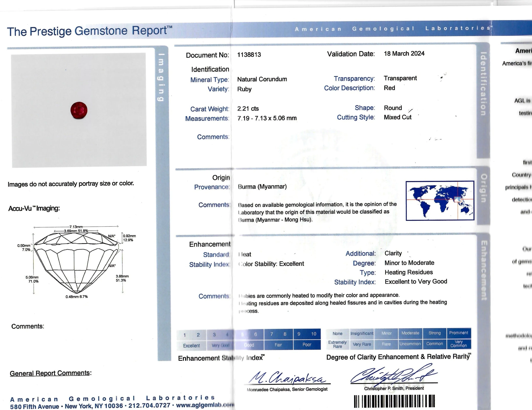Click the Accu-Vu Imaging label

pos(34,209)
